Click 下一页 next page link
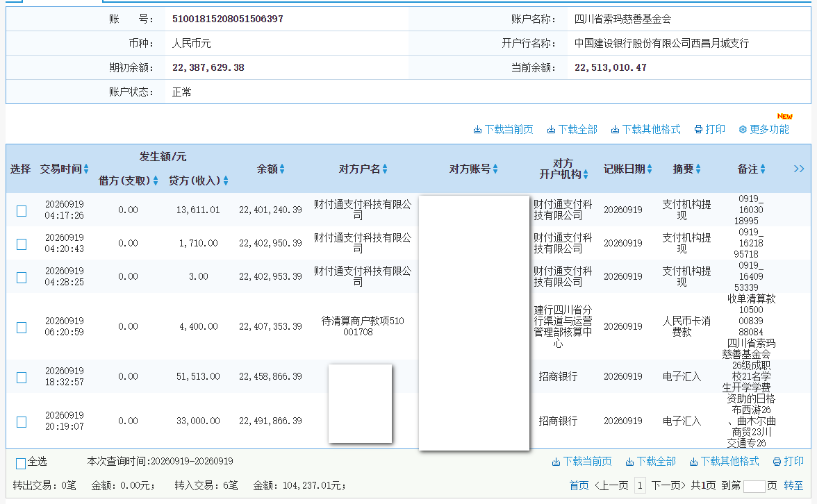 [x=668, y=486]
